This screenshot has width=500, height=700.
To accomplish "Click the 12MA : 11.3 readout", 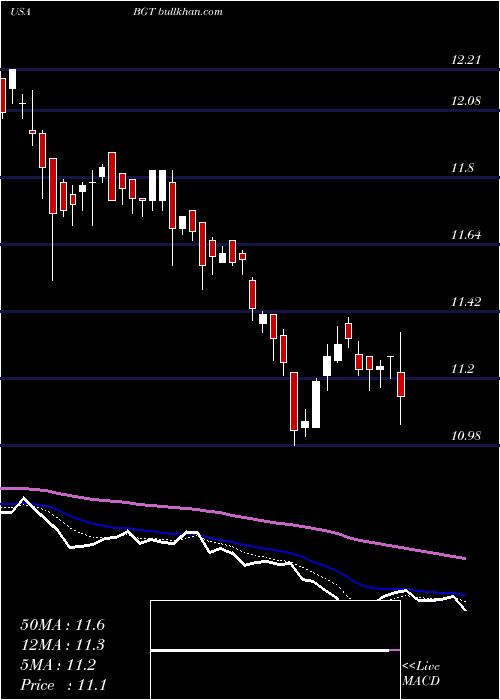I will [62, 645].
